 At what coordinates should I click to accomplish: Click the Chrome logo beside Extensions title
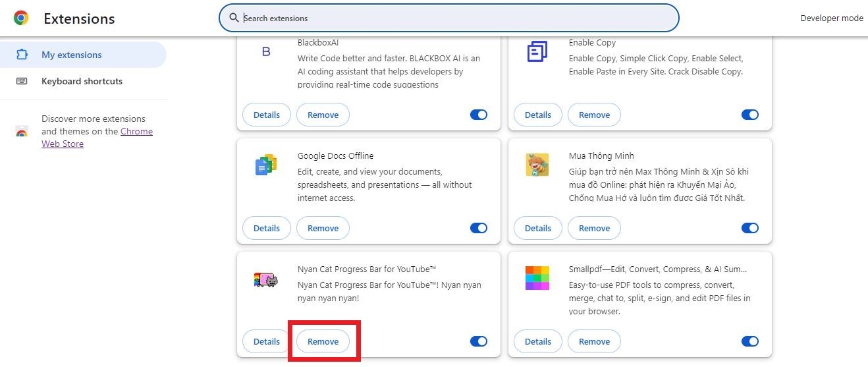(21, 18)
